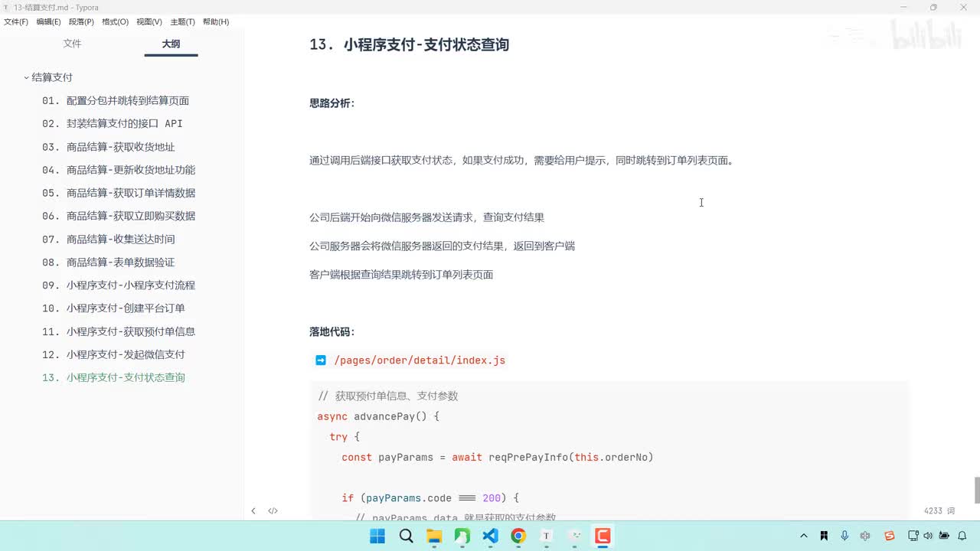This screenshot has height=551, width=980.
Task: Click the vertical scrollbar thumb
Action: coord(976,490)
